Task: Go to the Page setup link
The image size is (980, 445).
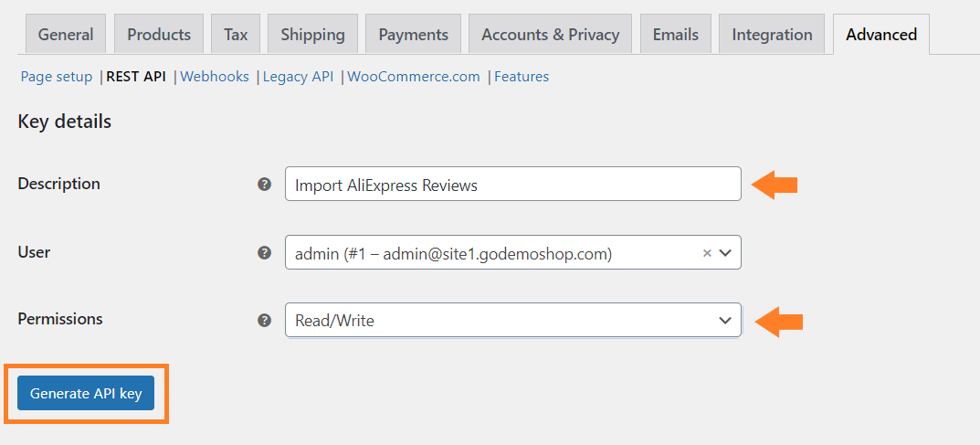Action: tap(57, 77)
